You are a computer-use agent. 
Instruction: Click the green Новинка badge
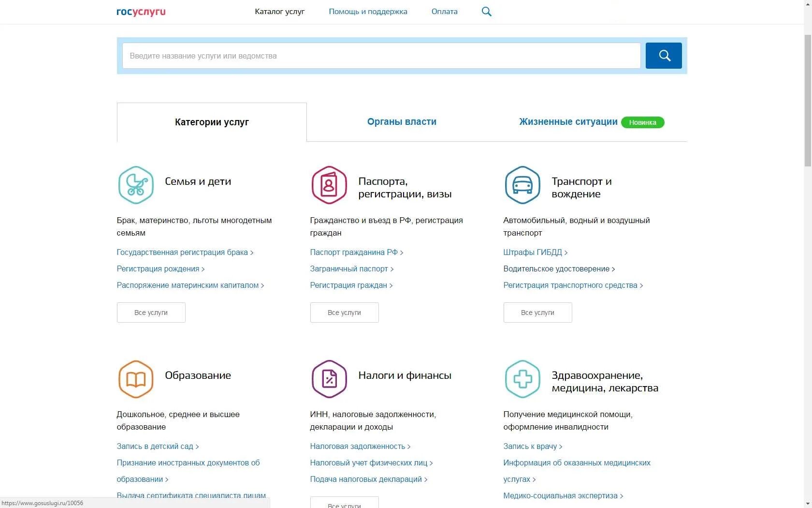pos(642,122)
